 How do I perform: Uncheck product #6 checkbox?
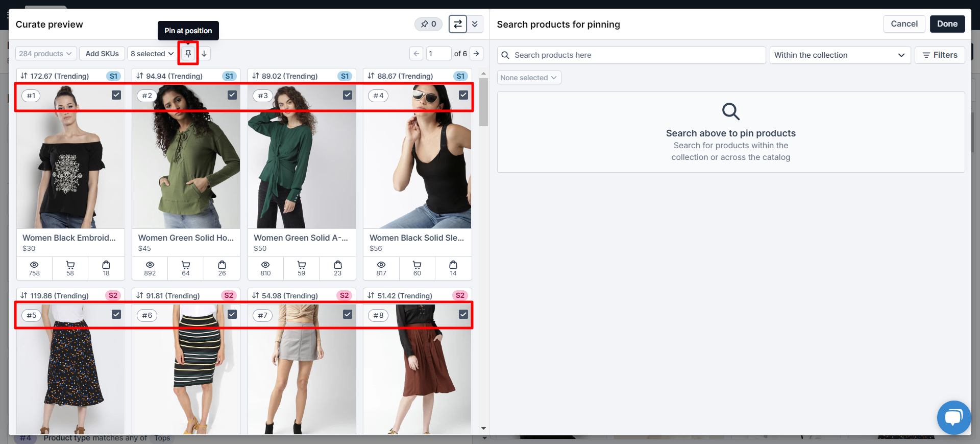pyautogui.click(x=232, y=315)
